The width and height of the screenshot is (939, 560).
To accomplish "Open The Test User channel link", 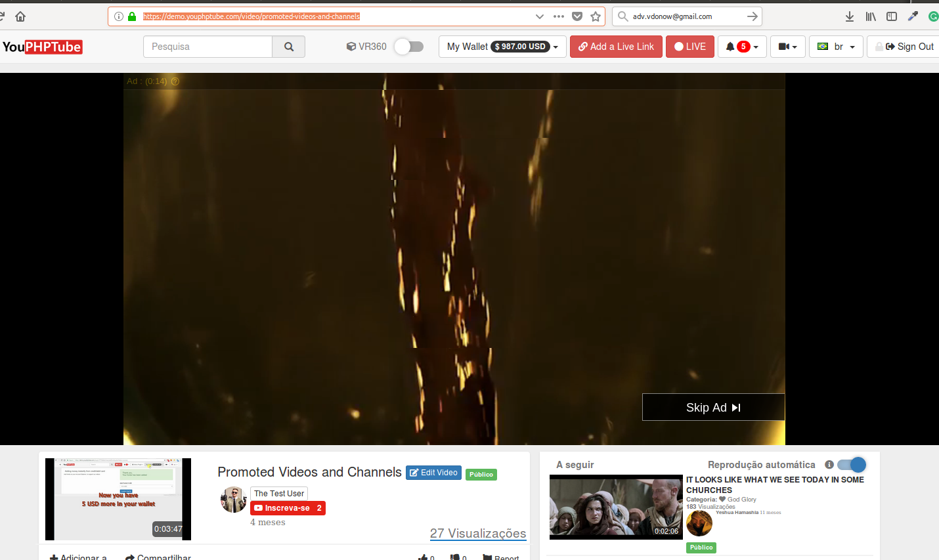I will point(279,494).
